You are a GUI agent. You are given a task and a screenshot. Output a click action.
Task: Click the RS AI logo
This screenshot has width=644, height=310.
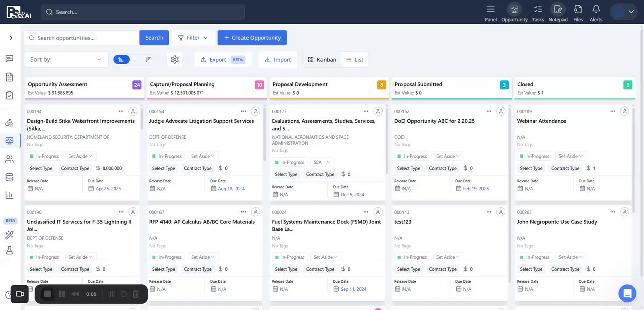click(19, 12)
